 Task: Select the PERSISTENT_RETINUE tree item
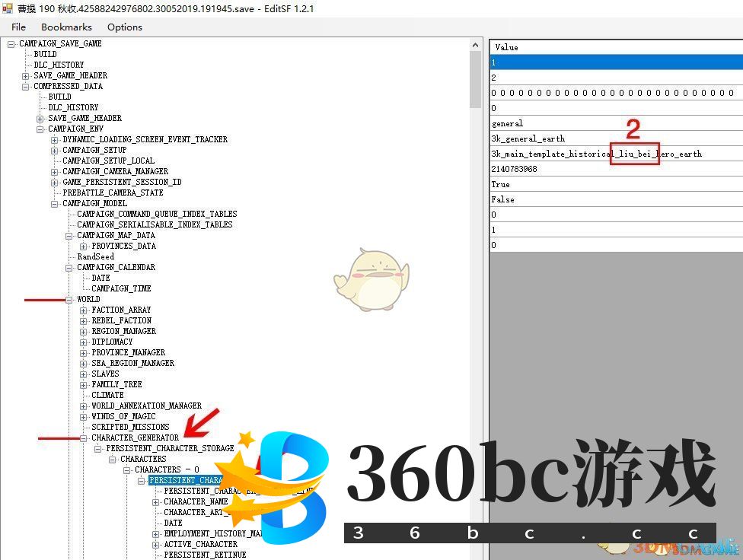[x=205, y=555]
